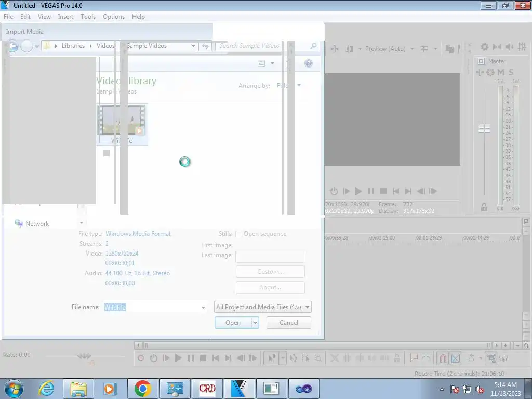Click the Forward arrow in Import Media dialog
532x399 pixels.
(26, 46)
